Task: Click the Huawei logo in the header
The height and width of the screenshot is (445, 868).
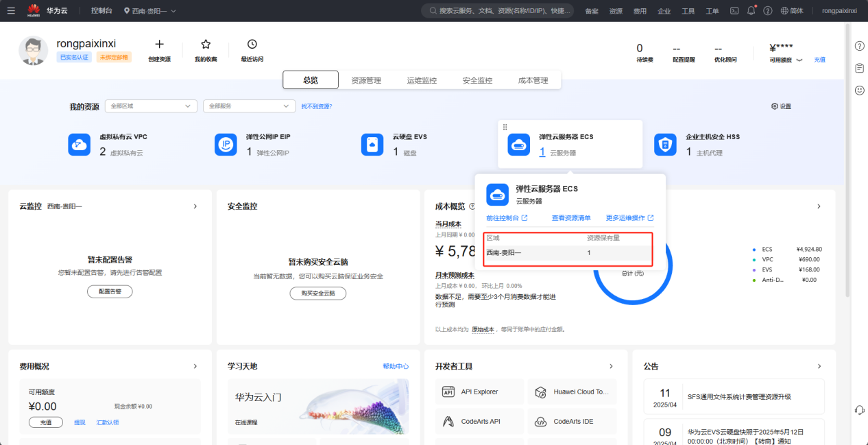Action: pyautogui.click(x=34, y=11)
